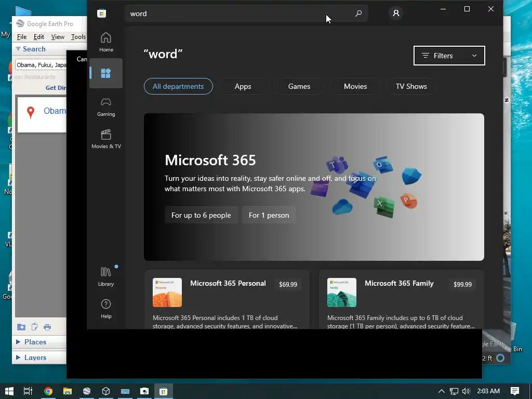This screenshot has height=399, width=532.
Task: Open Tools menu in Google Earth Pro
Action: (x=78, y=37)
